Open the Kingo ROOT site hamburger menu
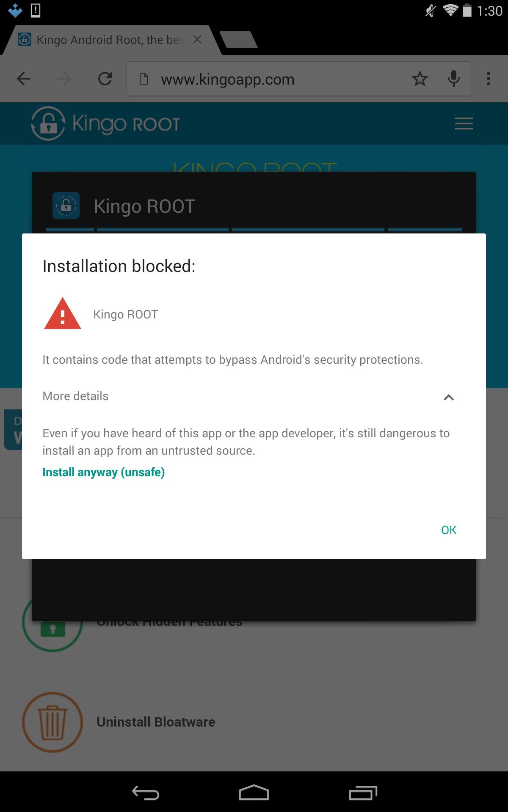The width and height of the screenshot is (508, 812). click(464, 123)
